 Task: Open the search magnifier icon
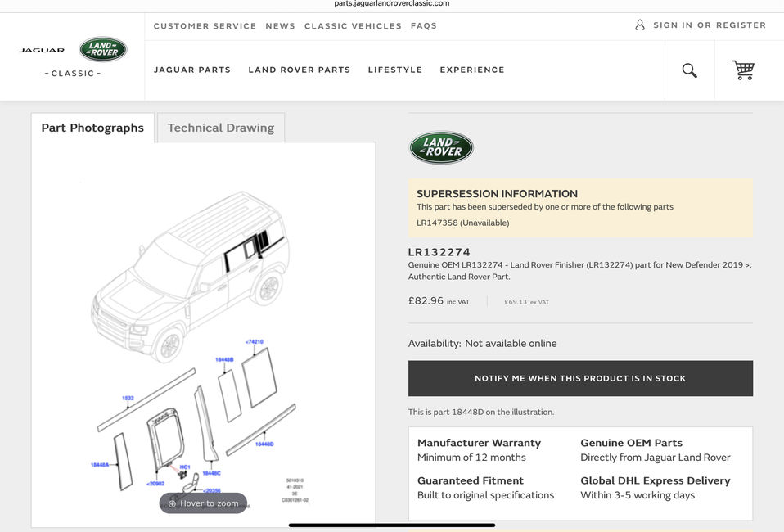(x=690, y=70)
